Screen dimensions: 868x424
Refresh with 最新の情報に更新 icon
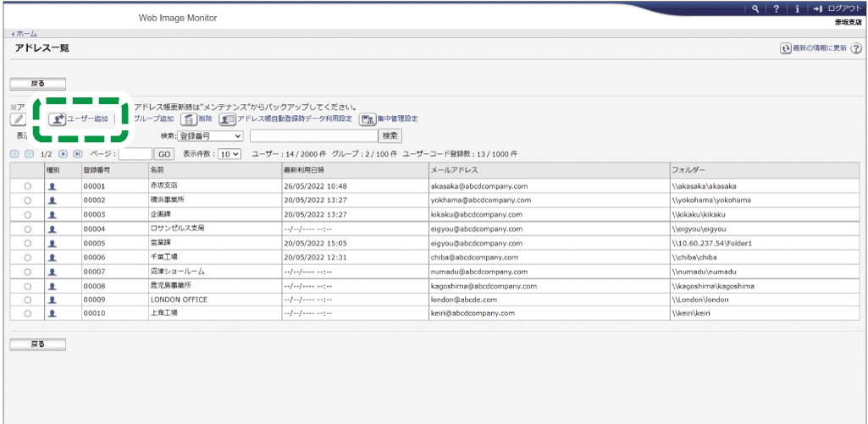[785, 49]
